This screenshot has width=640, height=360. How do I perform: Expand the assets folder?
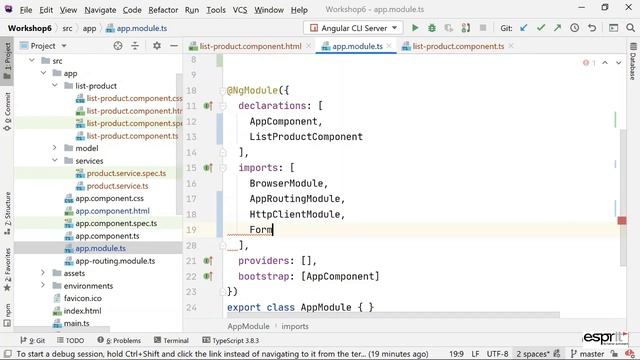pyautogui.click(x=43, y=273)
